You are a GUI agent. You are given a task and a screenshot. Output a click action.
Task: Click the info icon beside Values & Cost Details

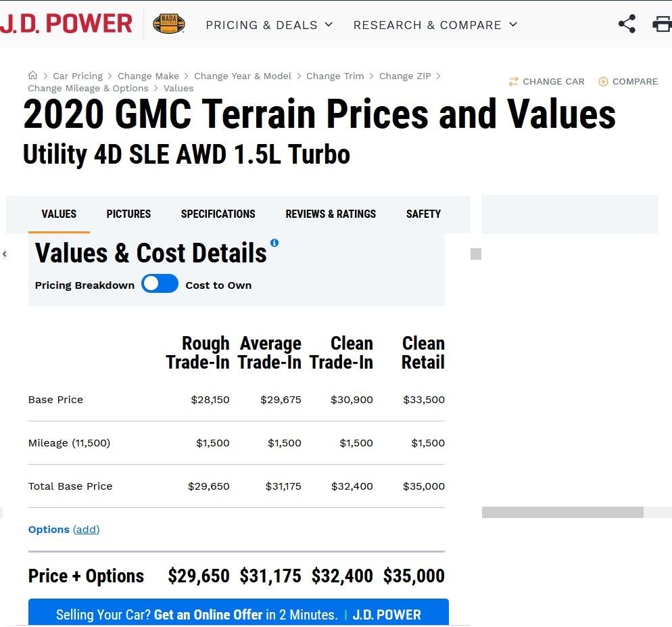(274, 243)
